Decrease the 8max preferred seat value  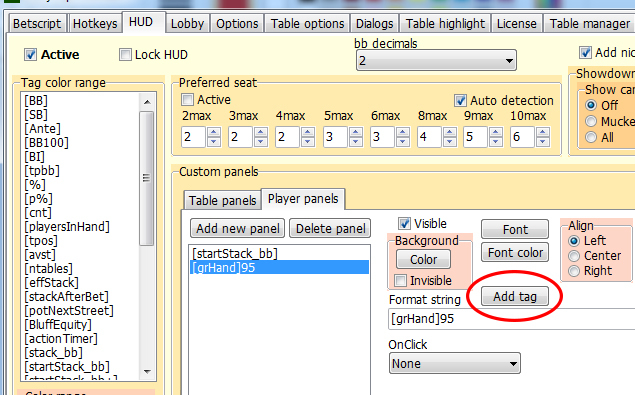(x=450, y=142)
